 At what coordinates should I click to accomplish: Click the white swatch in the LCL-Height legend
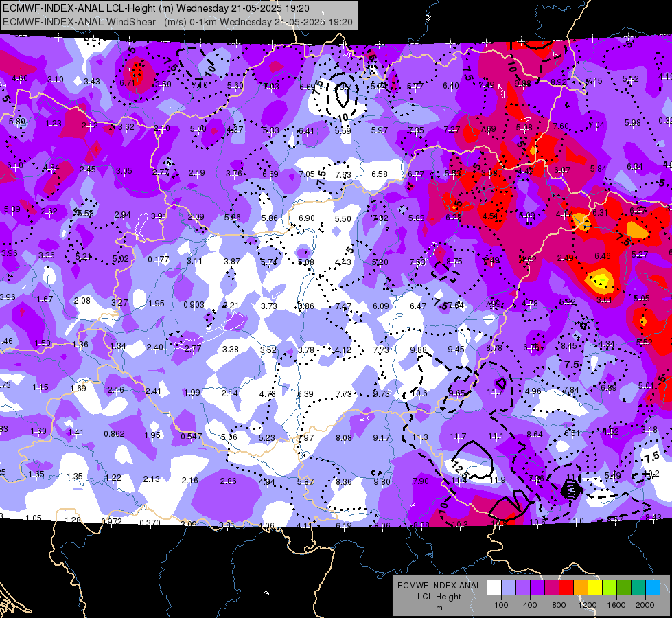[494, 588]
